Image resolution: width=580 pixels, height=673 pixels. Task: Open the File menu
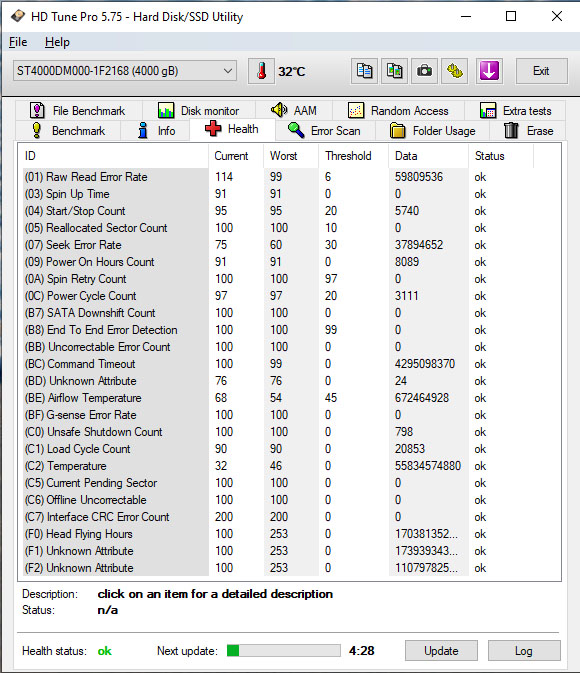18,42
